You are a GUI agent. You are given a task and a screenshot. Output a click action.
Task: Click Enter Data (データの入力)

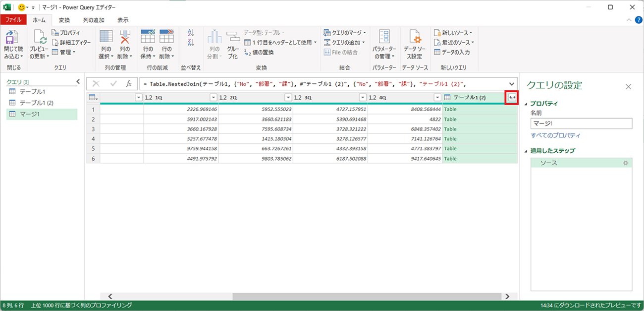[x=452, y=52]
